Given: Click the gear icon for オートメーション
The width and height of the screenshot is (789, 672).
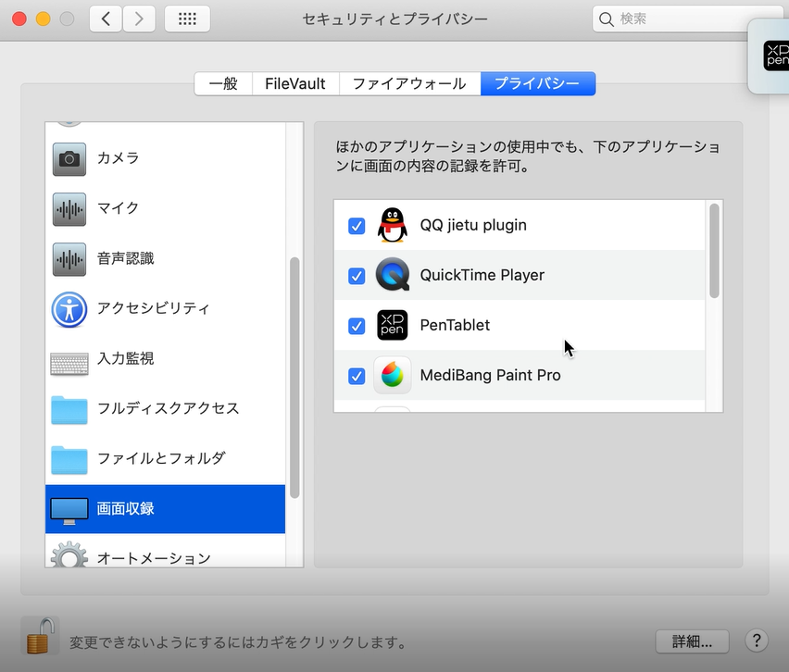Looking at the screenshot, I should point(69,554).
